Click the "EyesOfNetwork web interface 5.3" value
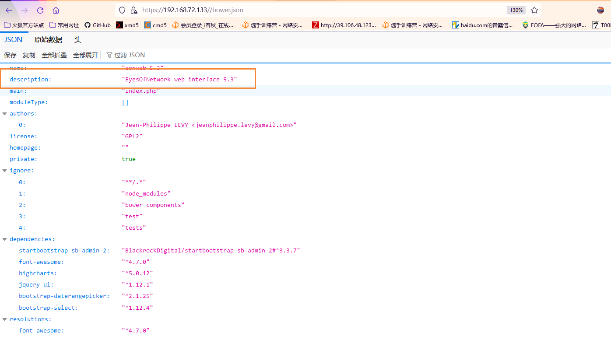This screenshot has height=364, width=611. (179, 80)
